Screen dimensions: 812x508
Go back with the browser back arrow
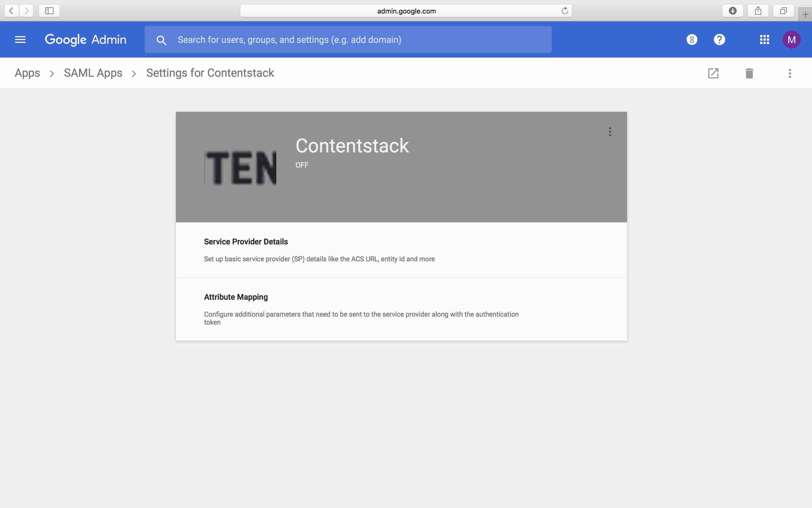(11, 11)
